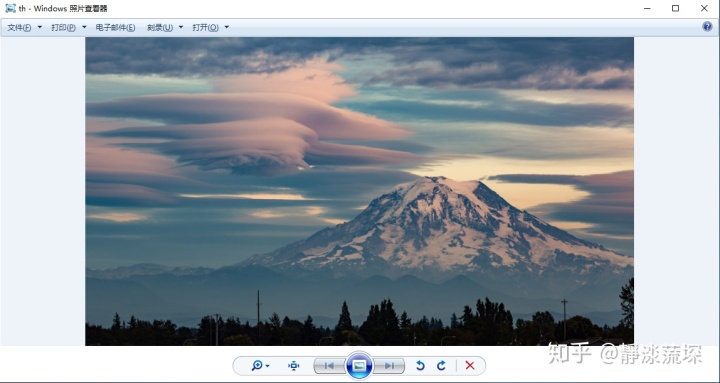
Task: Close the Windows 照片查看器 window
Action: click(704, 8)
